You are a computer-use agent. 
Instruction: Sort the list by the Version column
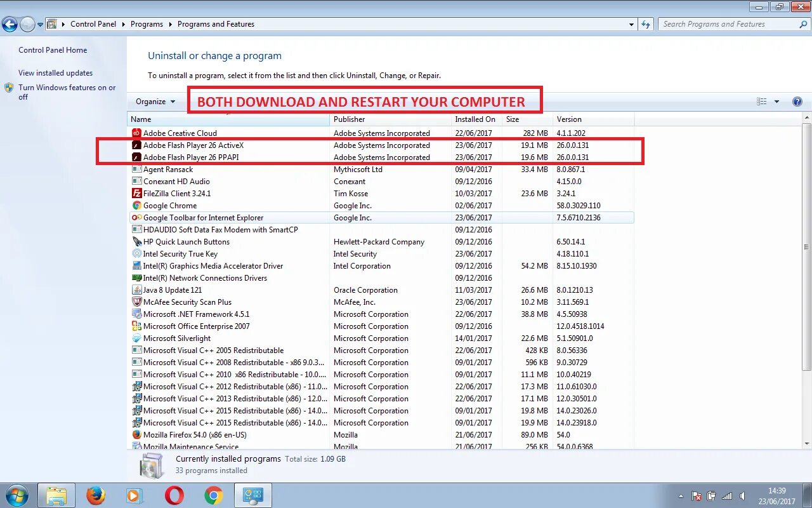pos(593,119)
